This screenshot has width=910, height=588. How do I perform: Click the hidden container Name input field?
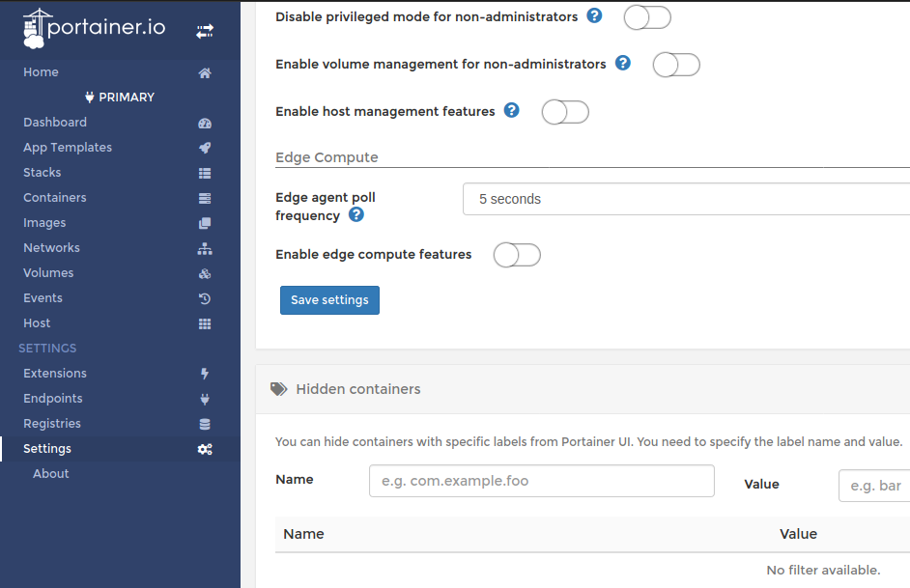pos(541,480)
